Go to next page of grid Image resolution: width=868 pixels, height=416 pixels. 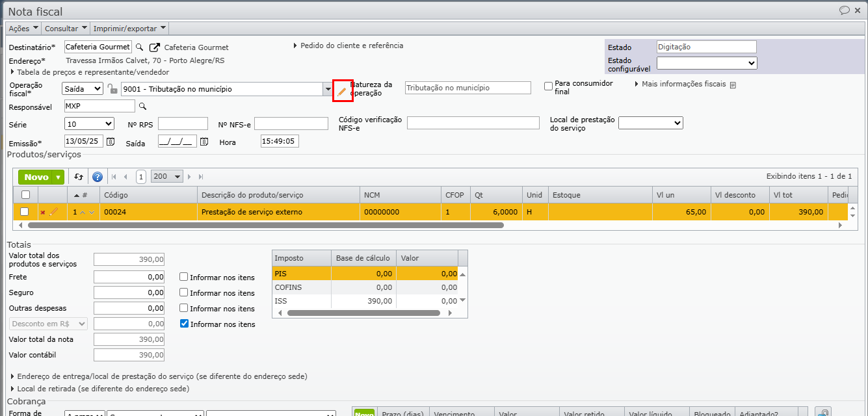pos(190,177)
